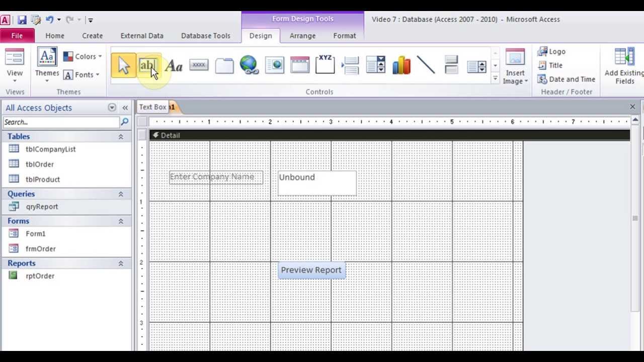Image resolution: width=644 pixels, height=362 pixels.
Task: Open the tblCompanyList table
Action: pyautogui.click(x=50, y=149)
